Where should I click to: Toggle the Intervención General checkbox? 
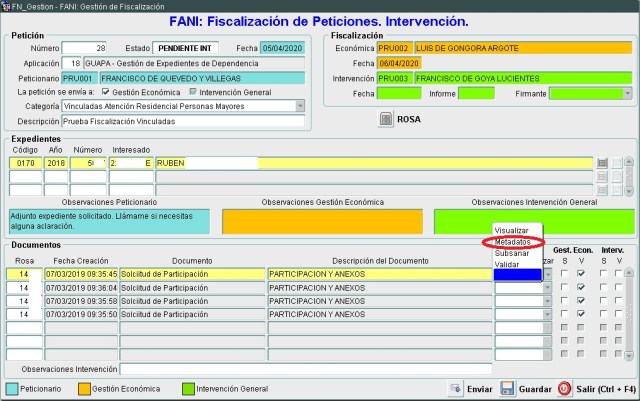(x=194, y=91)
